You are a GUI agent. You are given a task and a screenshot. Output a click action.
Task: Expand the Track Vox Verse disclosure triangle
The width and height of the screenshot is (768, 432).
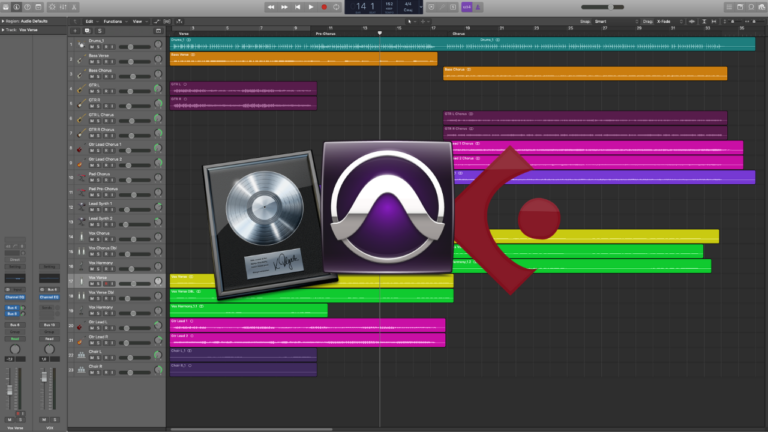[3, 30]
